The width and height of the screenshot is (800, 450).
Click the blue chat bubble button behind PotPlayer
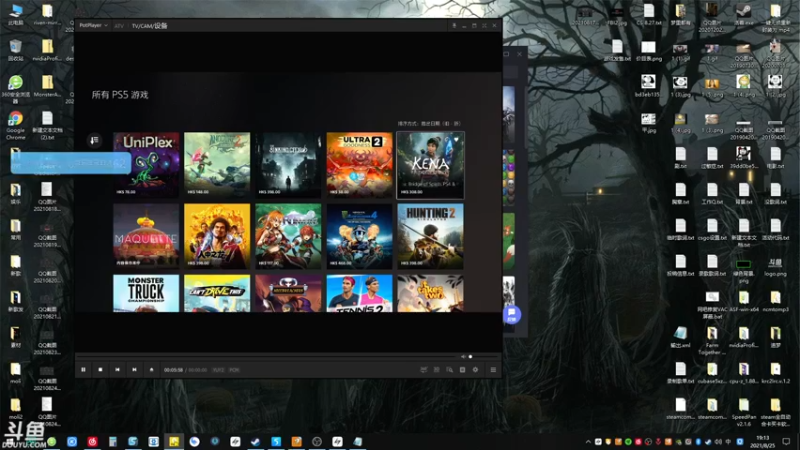coord(512,314)
